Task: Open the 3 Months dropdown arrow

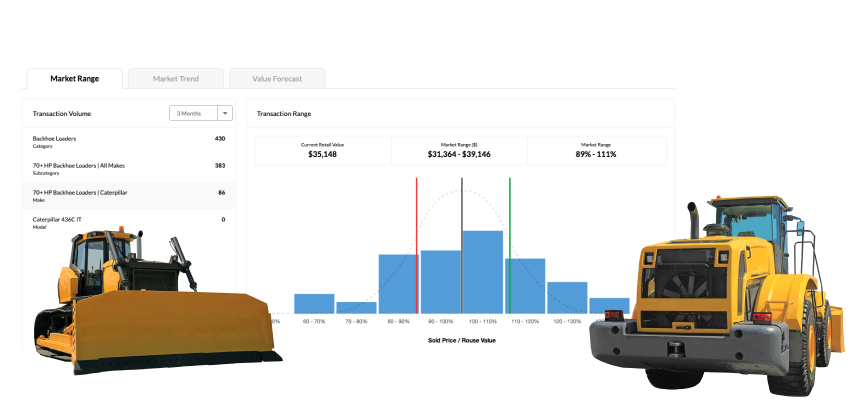Action: click(x=225, y=113)
